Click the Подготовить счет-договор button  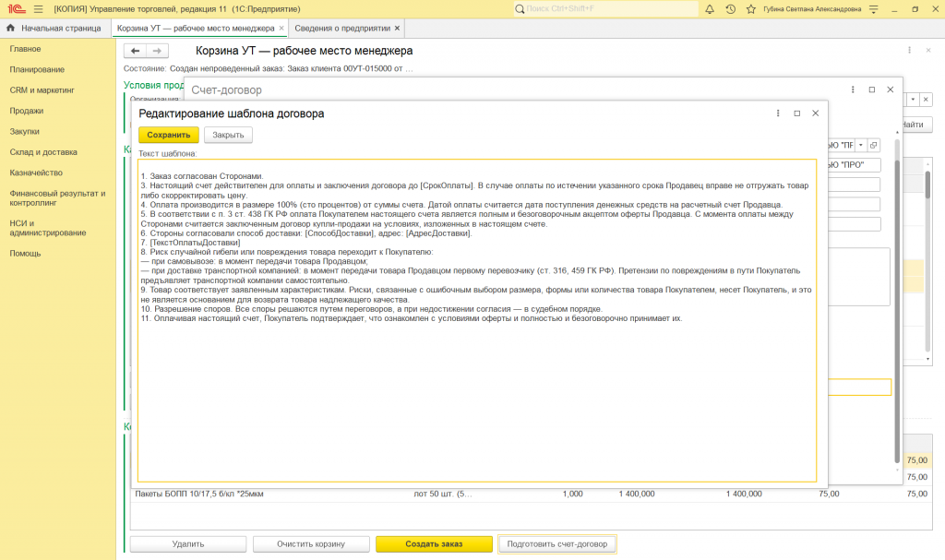(556, 543)
